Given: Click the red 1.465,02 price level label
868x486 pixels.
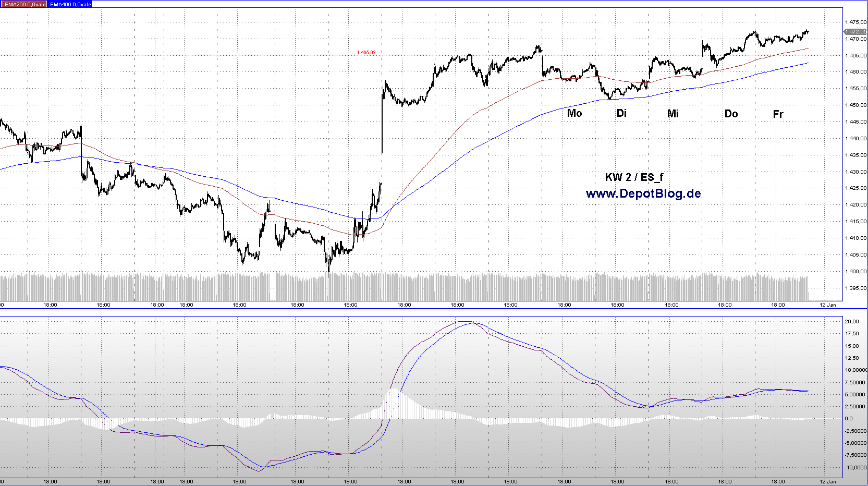Looking at the screenshot, I should click(366, 53).
